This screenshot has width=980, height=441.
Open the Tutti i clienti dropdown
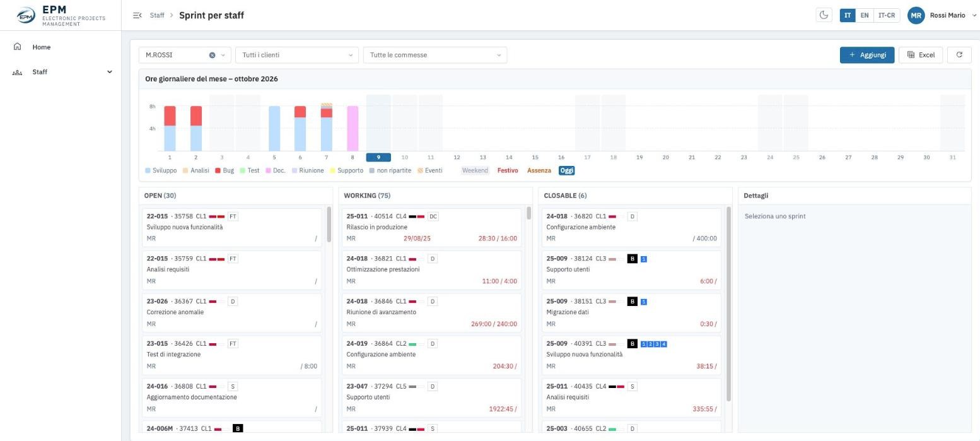(296, 55)
